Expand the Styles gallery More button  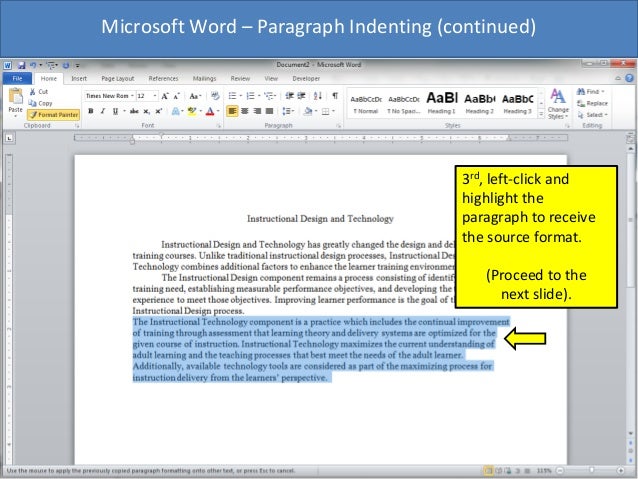click(541, 115)
